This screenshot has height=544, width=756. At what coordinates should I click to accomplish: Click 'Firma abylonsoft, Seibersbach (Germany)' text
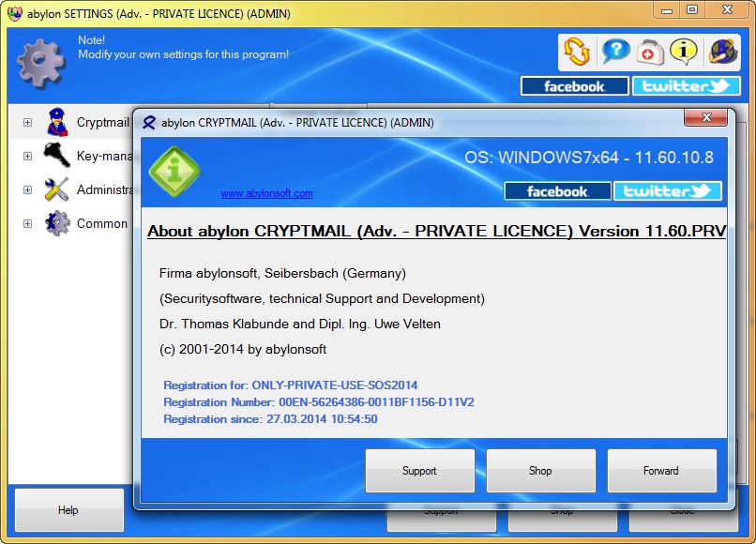click(x=282, y=274)
